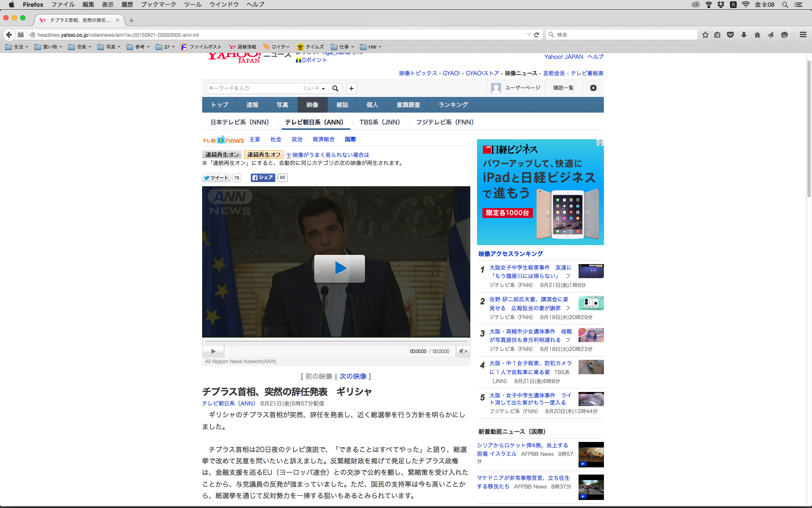The width and height of the screenshot is (812, 508).
Task: Bookmark this page with the star icon
Action: coord(705,35)
